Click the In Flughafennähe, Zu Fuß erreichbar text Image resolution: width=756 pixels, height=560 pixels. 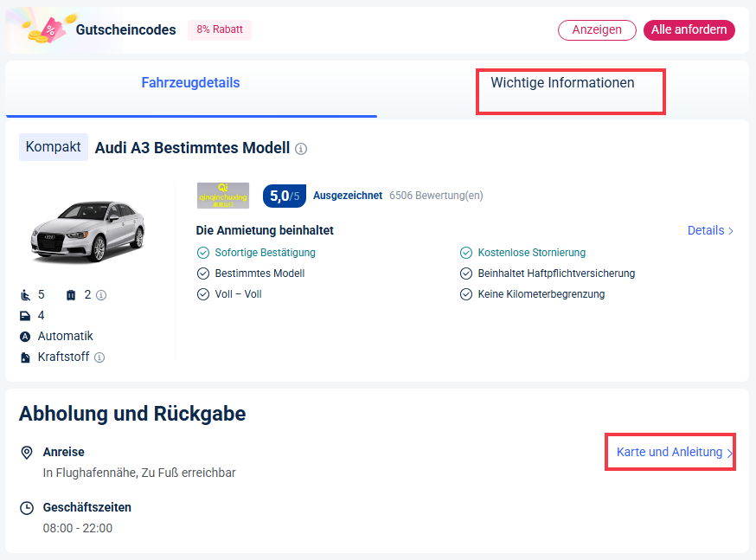click(x=139, y=473)
